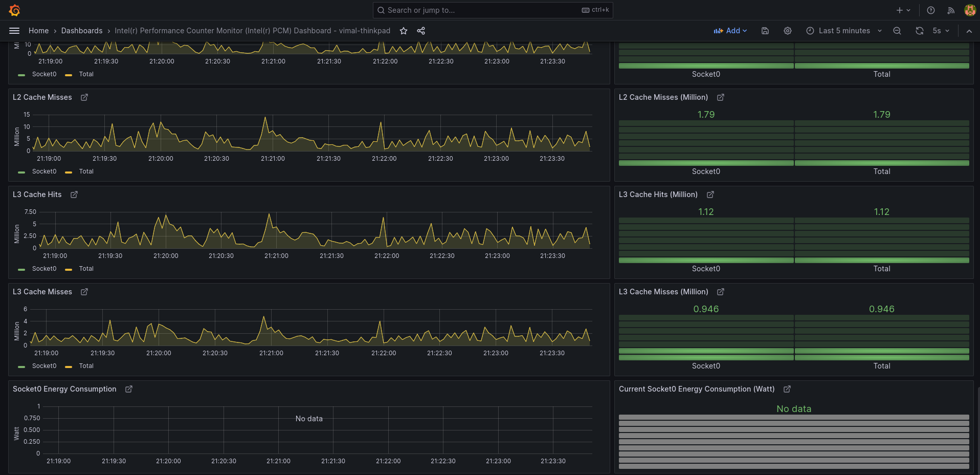
Task: Click the Grafana logo
Action: pos(15,10)
